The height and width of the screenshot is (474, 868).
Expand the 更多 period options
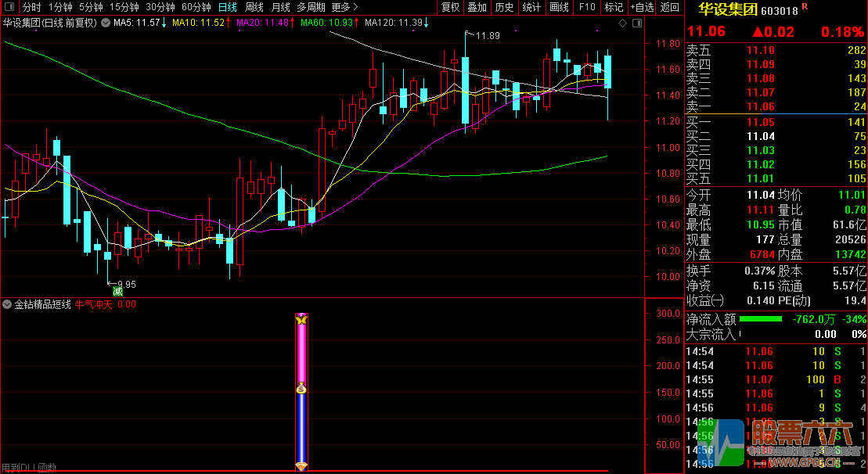tap(344, 7)
